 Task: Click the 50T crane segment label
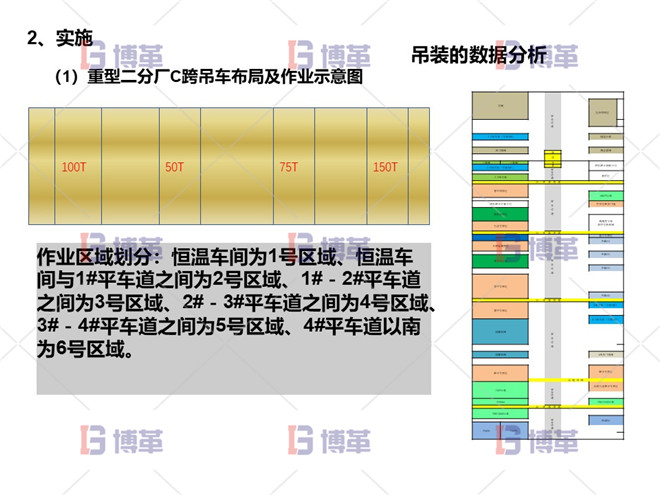(x=174, y=167)
